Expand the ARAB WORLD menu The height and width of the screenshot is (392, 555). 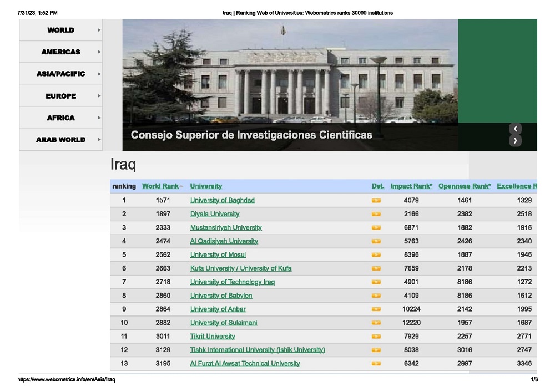(60, 140)
